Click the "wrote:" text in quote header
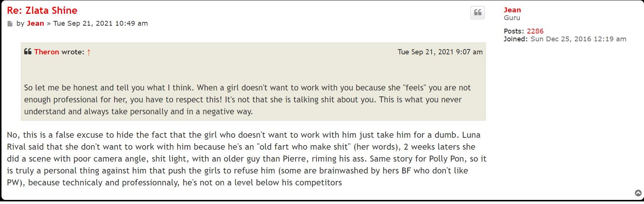The image size is (644, 204). pos(73,52)
